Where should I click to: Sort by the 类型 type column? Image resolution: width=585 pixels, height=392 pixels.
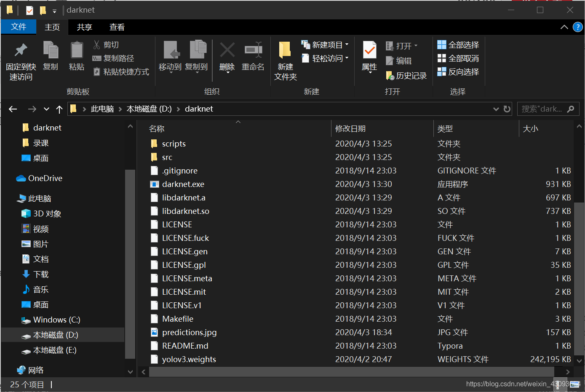pyautogui.click(x=445, y=128)
